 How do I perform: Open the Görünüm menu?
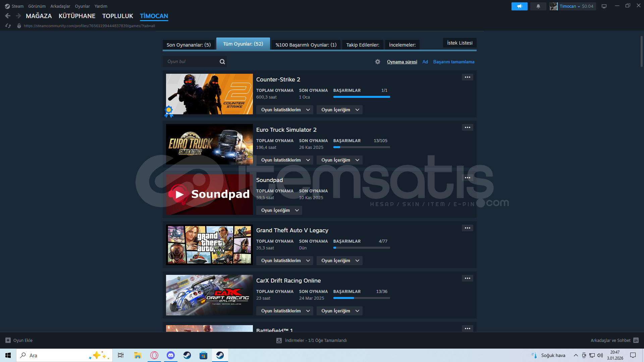click(x=37, y=6)
